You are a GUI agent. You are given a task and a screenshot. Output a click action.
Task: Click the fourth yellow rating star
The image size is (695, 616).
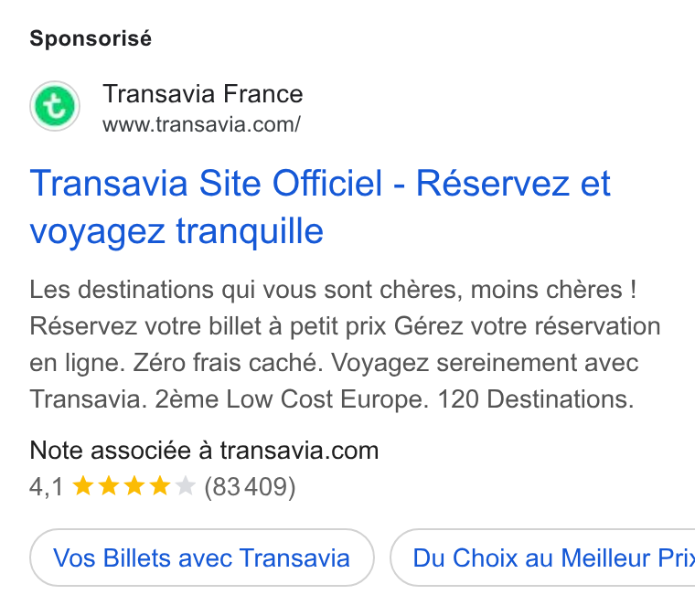coord(160,486)
